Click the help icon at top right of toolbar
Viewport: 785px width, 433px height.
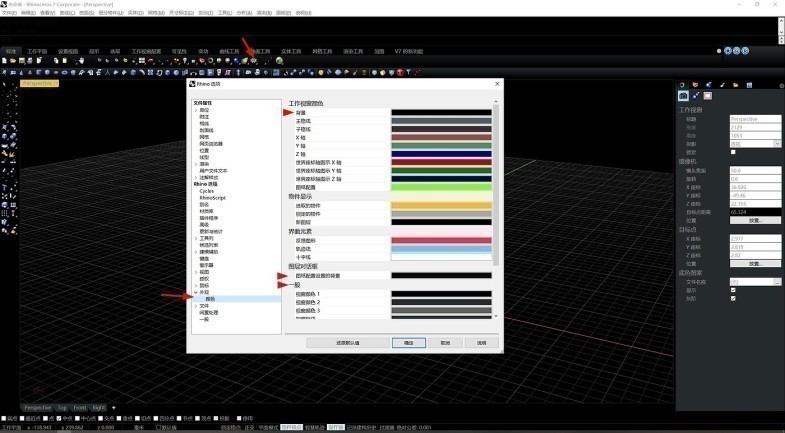tap(745, 50)
